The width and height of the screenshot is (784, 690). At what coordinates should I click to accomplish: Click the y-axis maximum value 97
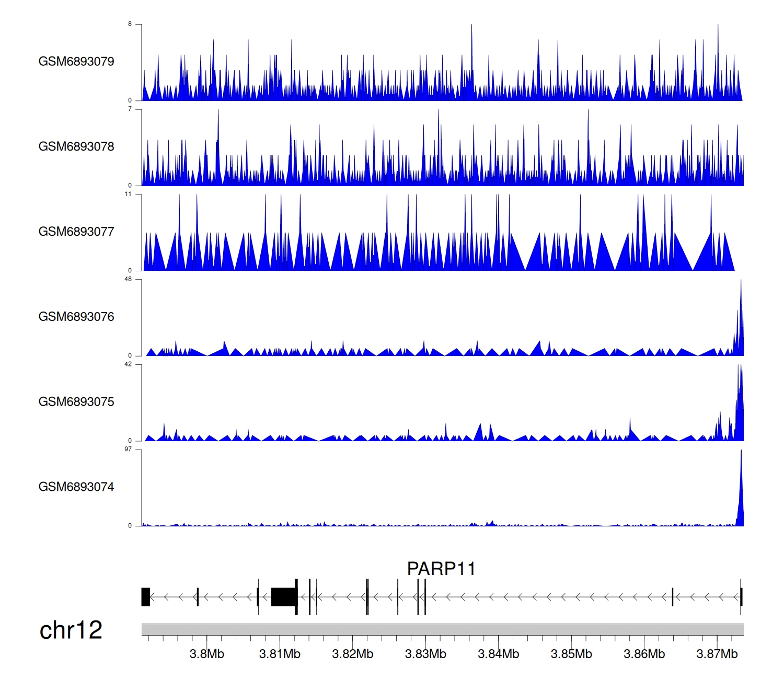(128, 450)
